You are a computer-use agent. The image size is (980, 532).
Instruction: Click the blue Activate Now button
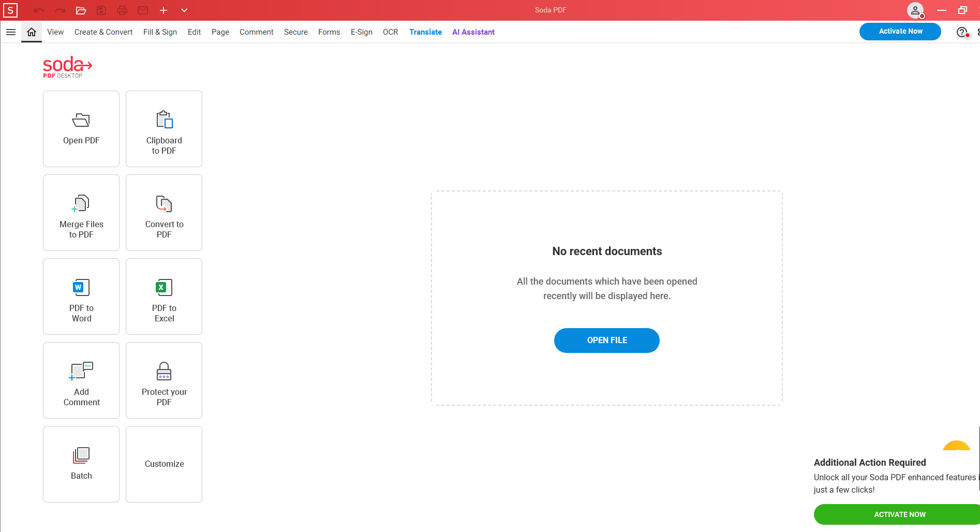(x=900, y=32)
